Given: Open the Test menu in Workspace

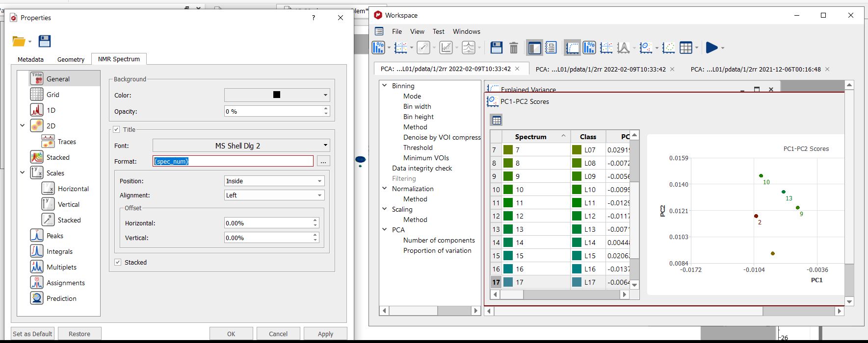Looking at the screenshot, I should tap(439, 31).
